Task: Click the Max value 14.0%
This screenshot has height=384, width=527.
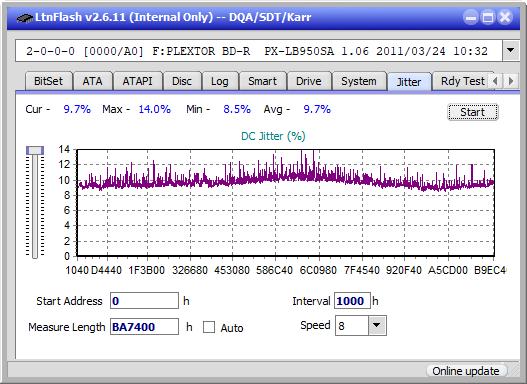Action: pos(155,109)
